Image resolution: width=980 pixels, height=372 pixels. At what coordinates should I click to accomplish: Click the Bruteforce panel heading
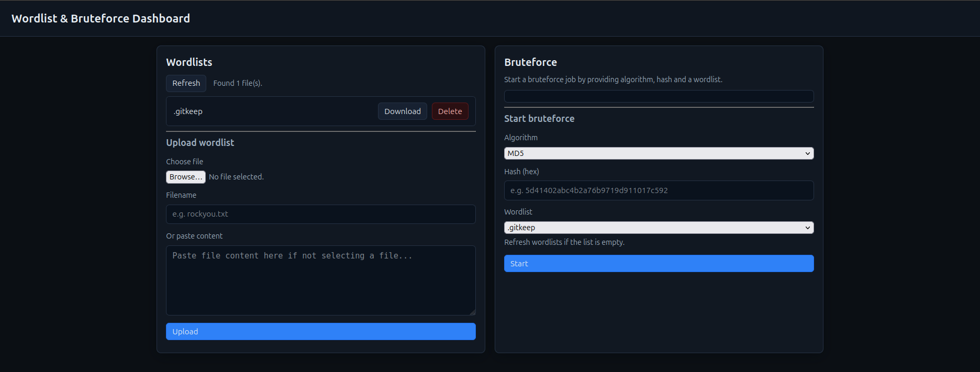click(530, 62)
